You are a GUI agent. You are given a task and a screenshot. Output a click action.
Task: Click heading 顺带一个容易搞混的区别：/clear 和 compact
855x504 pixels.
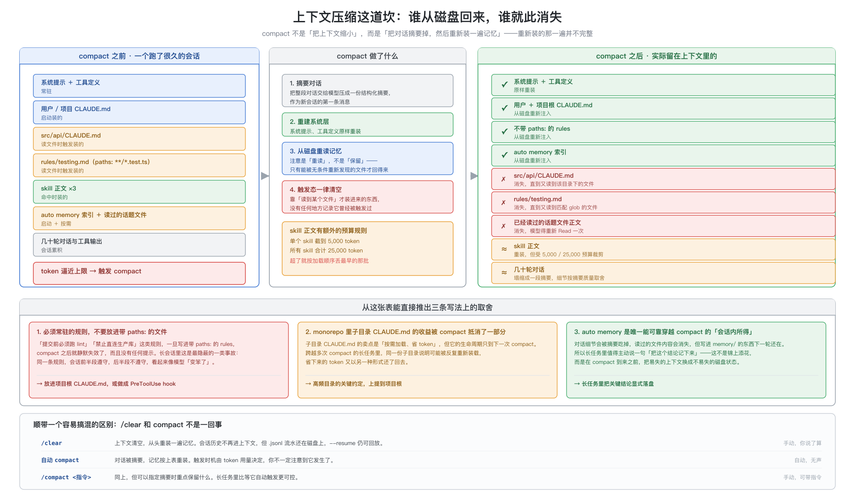(x=128, y=425)
